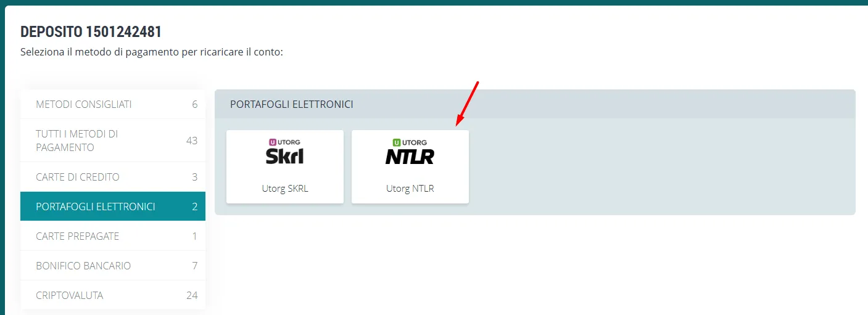Select the Utorg SKRL text label
Image resolution: width=868 pixels, height=315 pixels.
284,189
